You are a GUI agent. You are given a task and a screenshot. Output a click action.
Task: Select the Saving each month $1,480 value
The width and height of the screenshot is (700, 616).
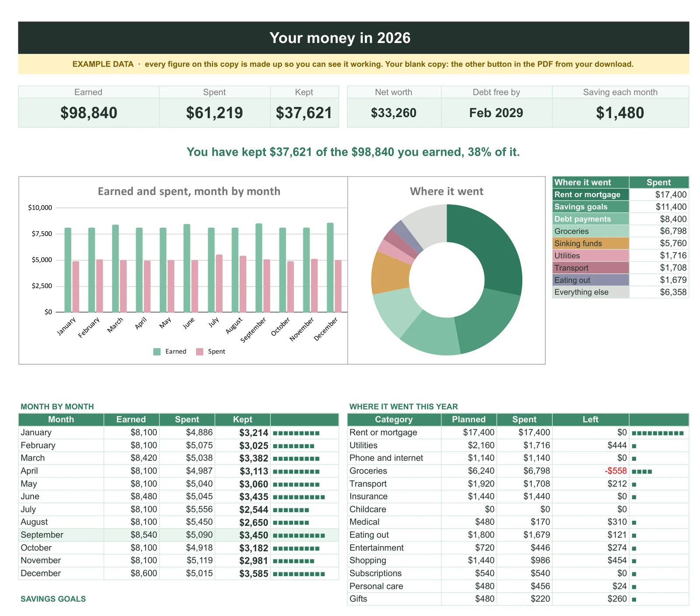tap(620, 113)
